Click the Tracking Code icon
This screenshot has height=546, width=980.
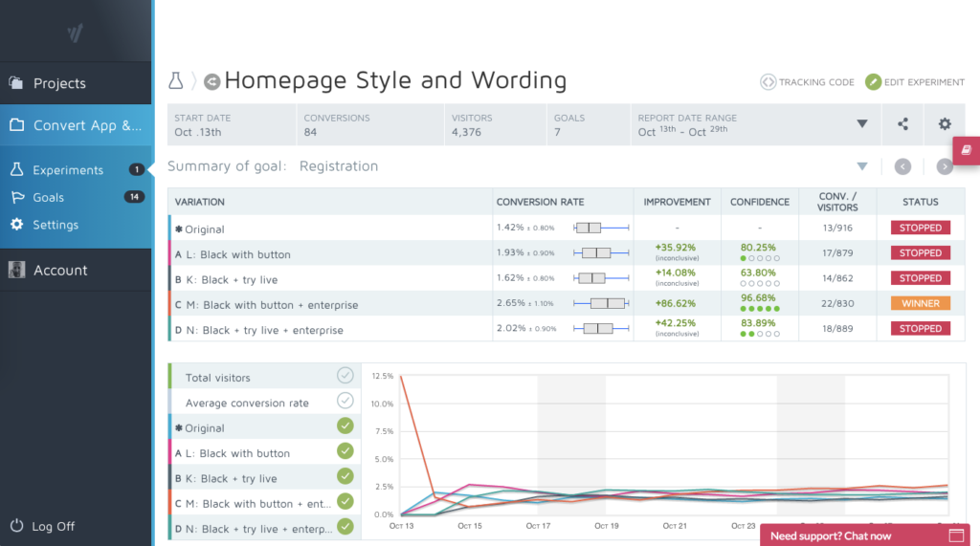tap(768, 82)
